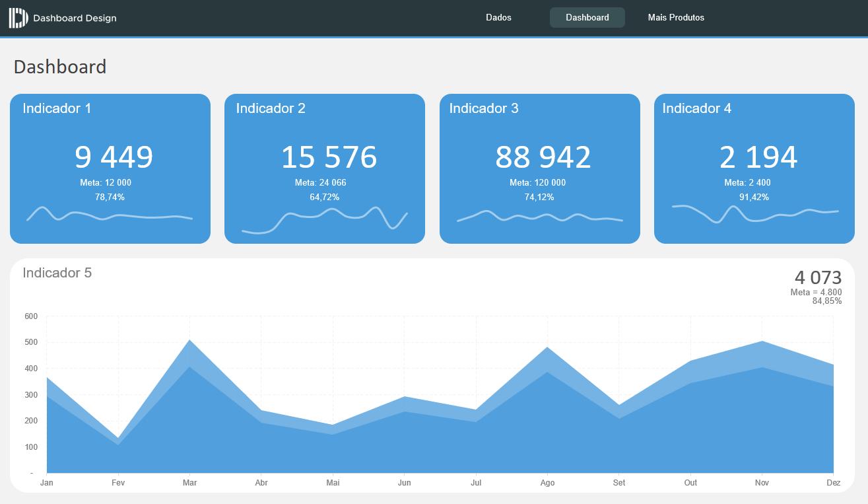Click the Ago label on chart axis
868x504 pixels.
coord(547,483)
